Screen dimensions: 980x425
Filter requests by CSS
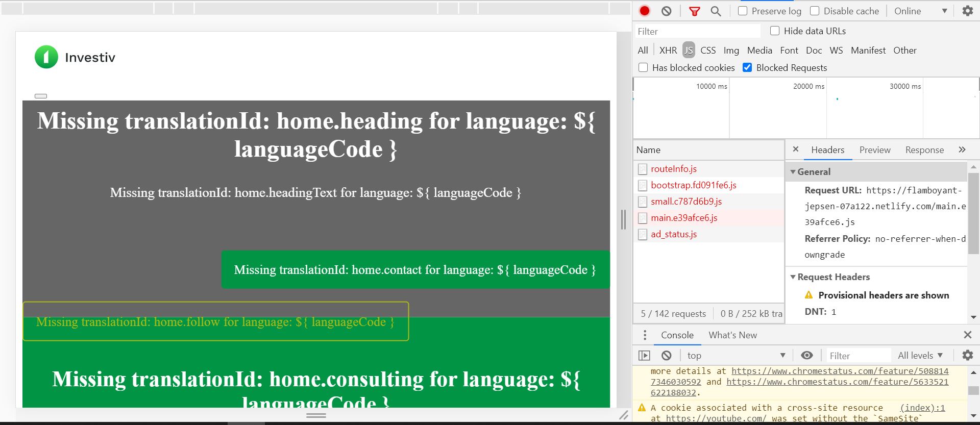708,50
